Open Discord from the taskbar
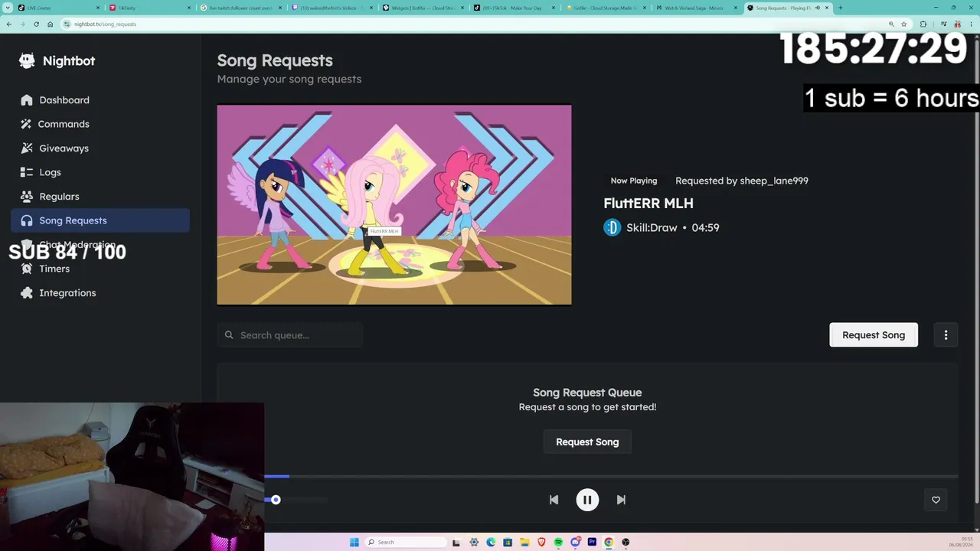Viewport: 980px width, 551px height. (575, 542)
